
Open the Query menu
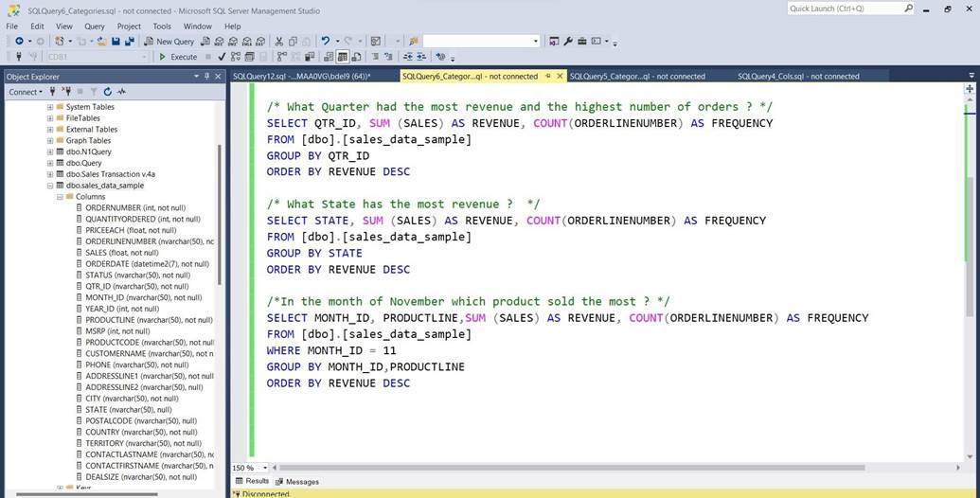(x=95, y=27)
